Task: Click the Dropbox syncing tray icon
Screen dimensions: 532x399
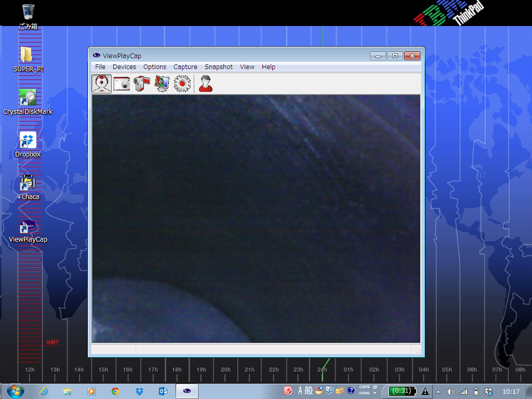Action: (x=488, y=392)
